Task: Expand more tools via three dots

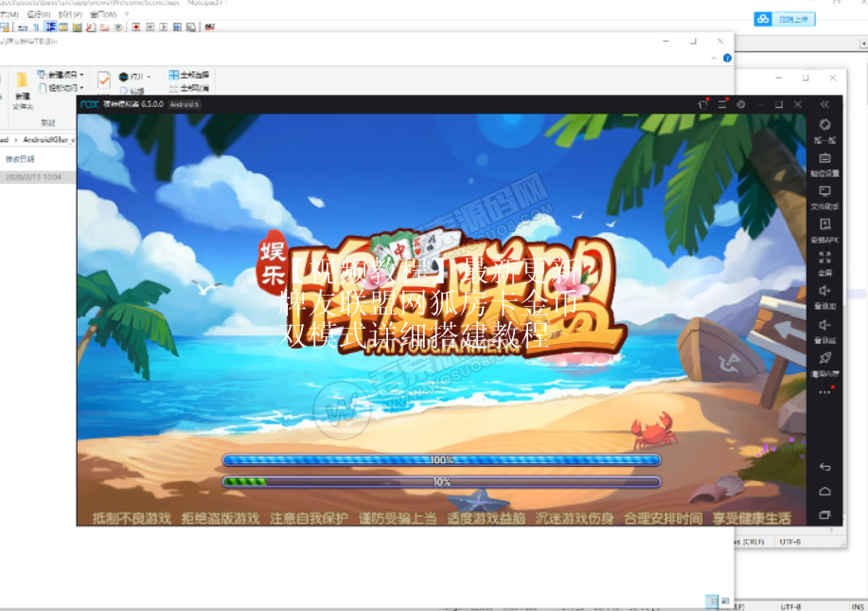Action: point(824,391)
